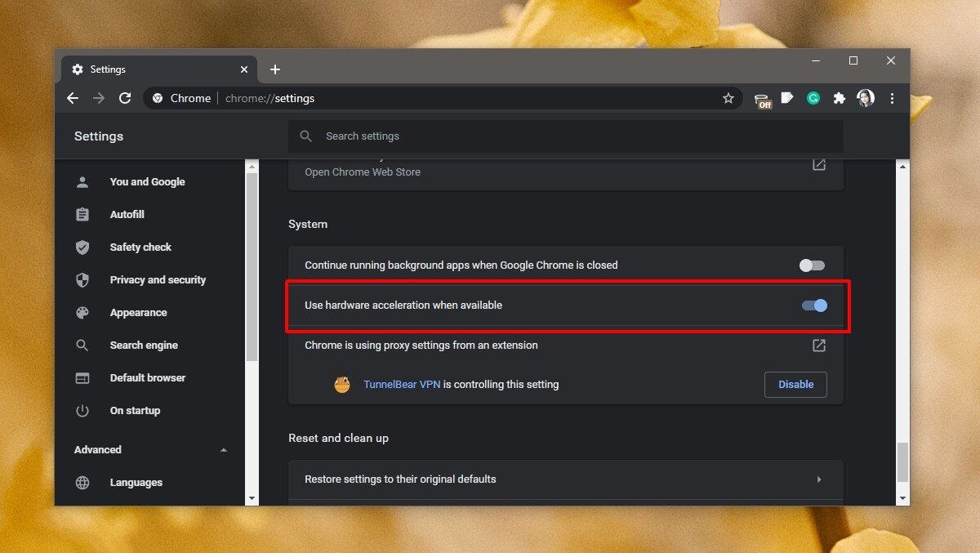Open the extension icon with Off badge
Image resolution: width=980 pixels, height=553 pixels.
click(x=763, y=99)
